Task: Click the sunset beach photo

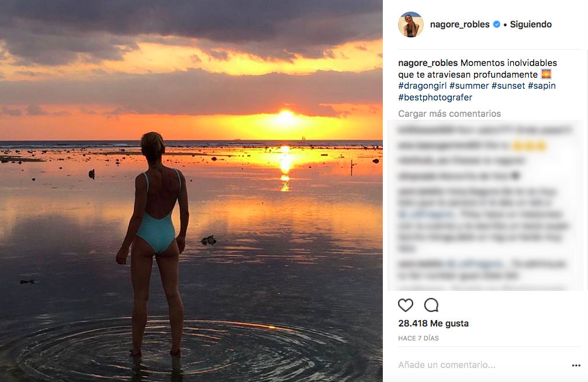Action: pyautogui.click(x=191, y=191)
